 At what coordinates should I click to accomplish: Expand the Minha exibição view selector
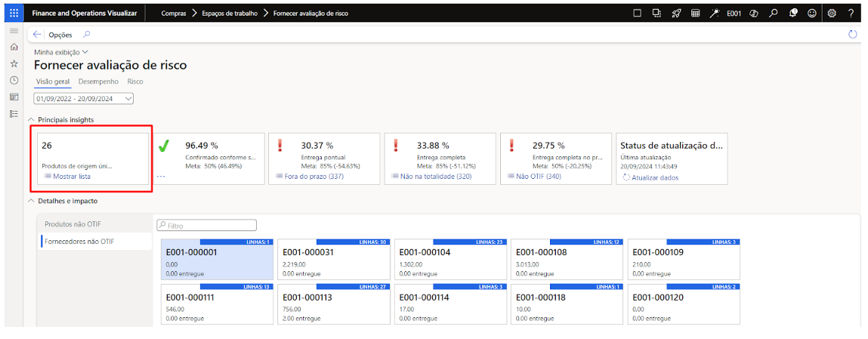click(x=61, y=52)
